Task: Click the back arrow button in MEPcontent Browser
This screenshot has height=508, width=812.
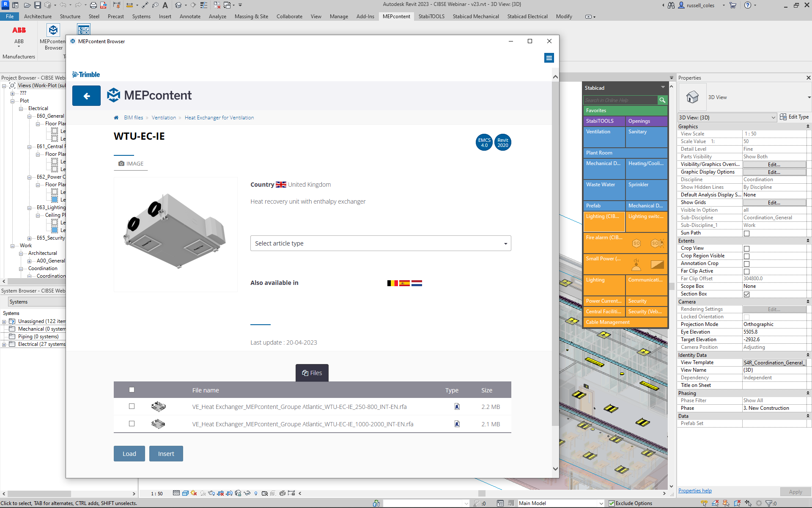Action: coord(86,96)
